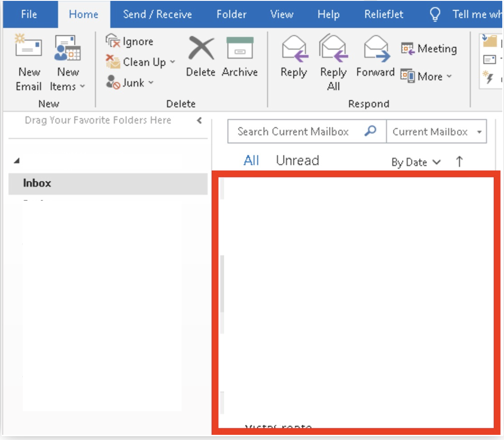The height and width of the screenshot is (440, 504).
Task: Show only Unread messages
Action: [297, 161]
